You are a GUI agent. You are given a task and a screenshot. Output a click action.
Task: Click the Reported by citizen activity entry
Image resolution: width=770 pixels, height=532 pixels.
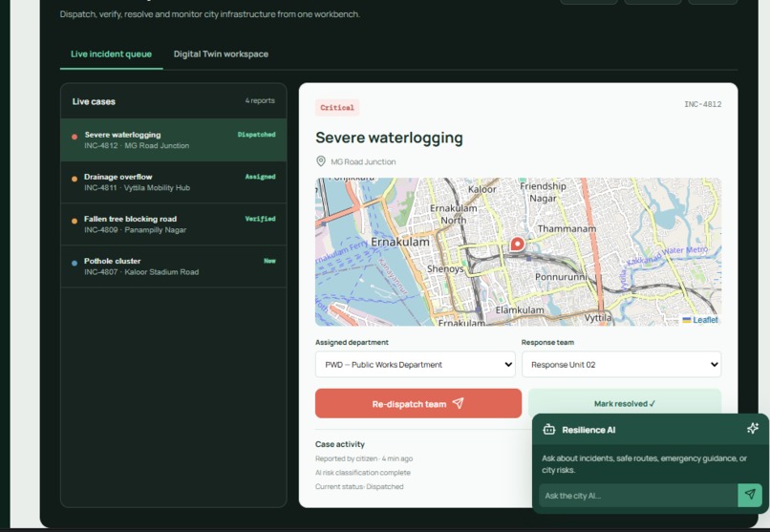(x=364, y=458)
